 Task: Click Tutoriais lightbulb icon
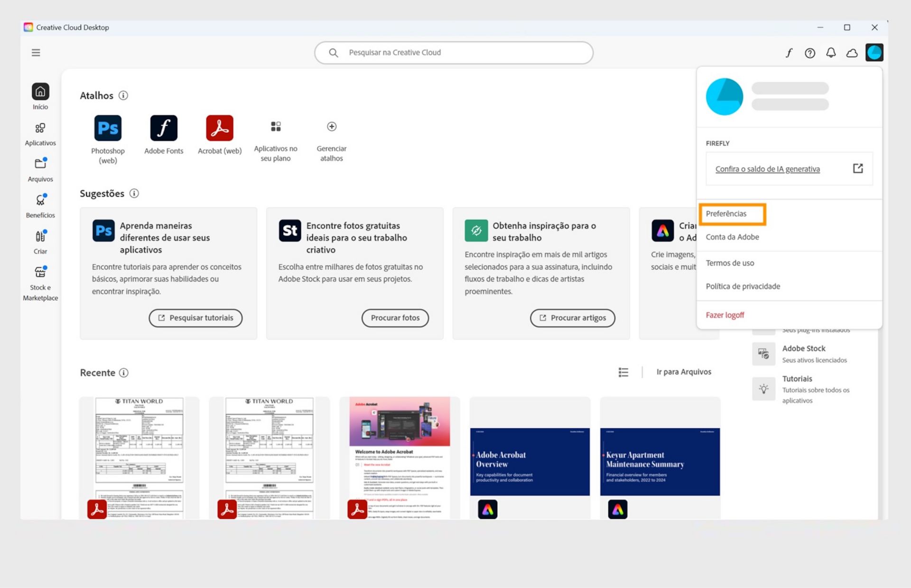[763, 389]
